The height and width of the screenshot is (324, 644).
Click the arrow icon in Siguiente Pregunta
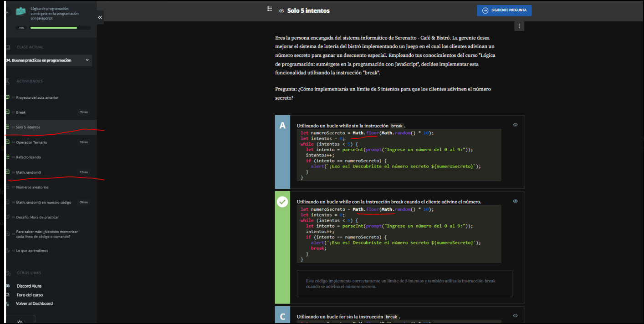486,10
